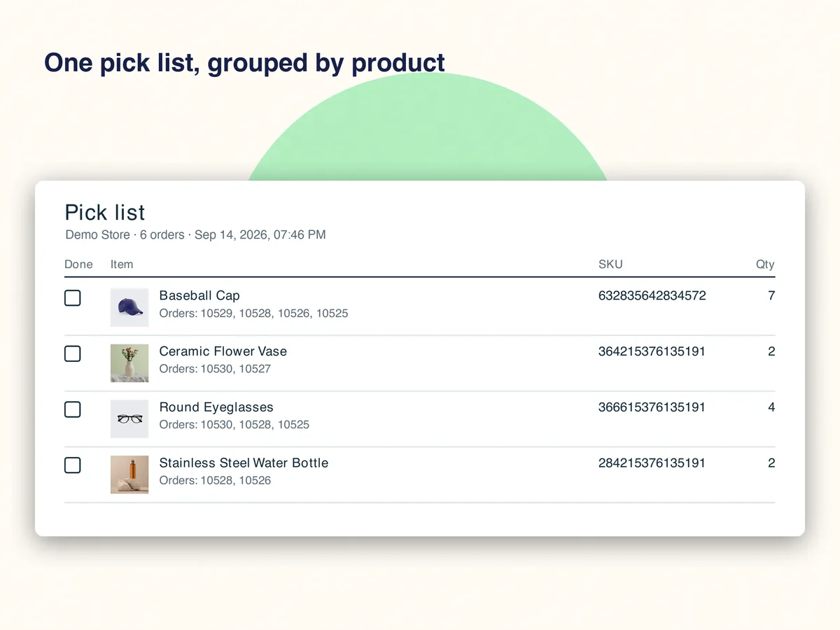840x630 pixels.
Task: Tick the Done checkbox for Baseball Cap
Action: 73,298
